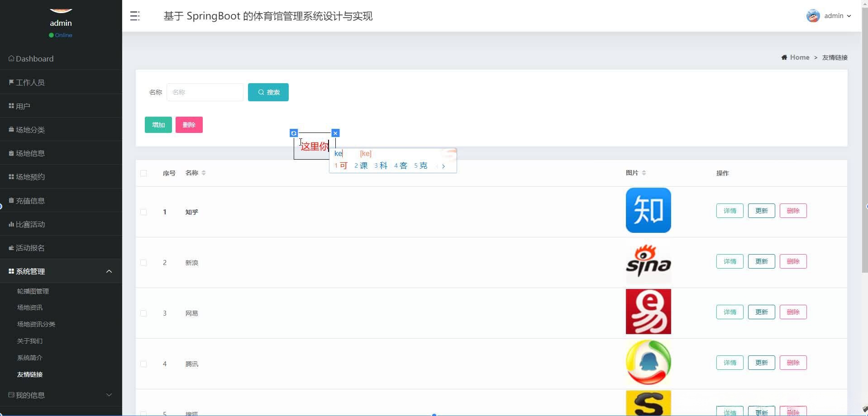Image resolution: width=868 pixels, height=416 pixels.
Task: Open the admin user dropdown menu
Action: tap(837, 16)
